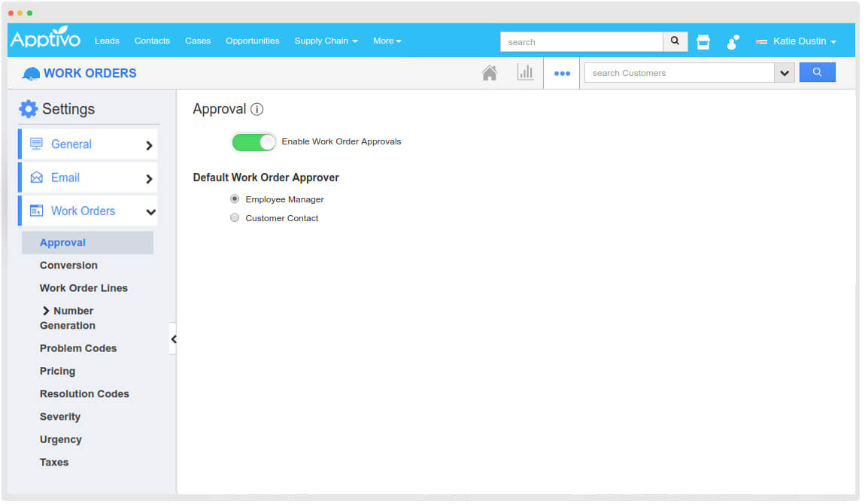Switch to the Opportunities menu item
The width and height of the screenshot is (865, 504).
[x=252, y=41]
